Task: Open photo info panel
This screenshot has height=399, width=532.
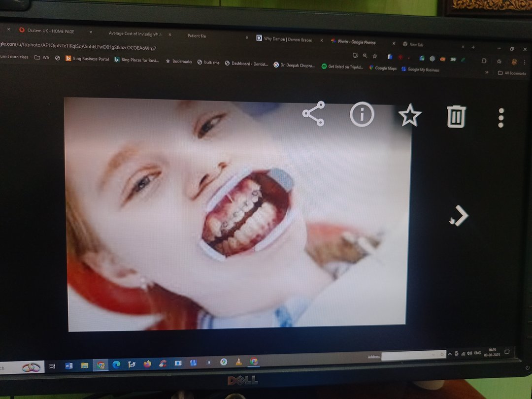Action: (362, 114)
